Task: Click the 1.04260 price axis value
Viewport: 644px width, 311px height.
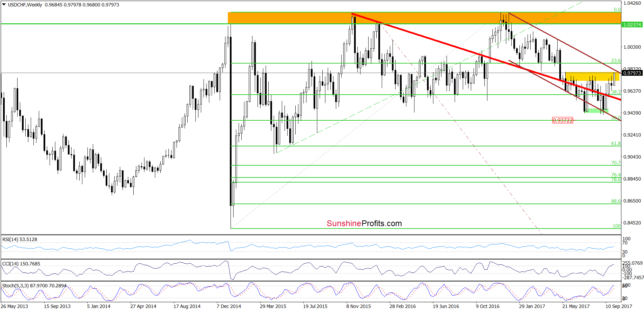Action: [632, 3]
